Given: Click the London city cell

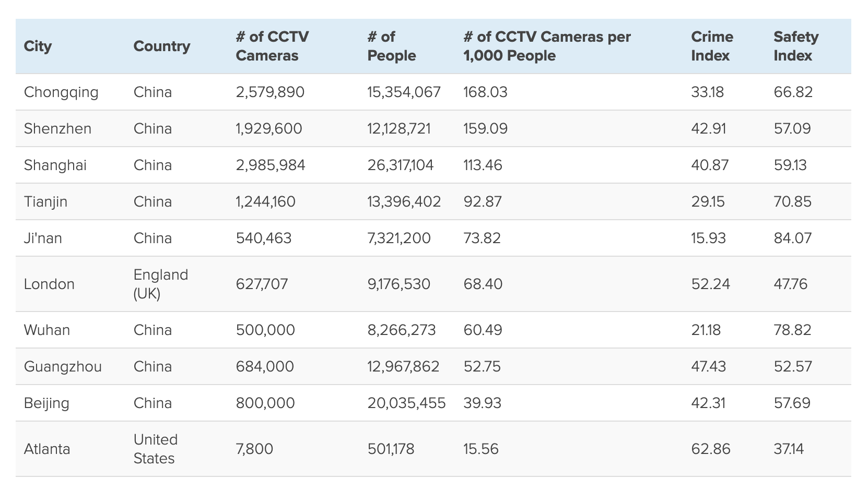Looking at the screenshot, I should [x=49, y=284].
